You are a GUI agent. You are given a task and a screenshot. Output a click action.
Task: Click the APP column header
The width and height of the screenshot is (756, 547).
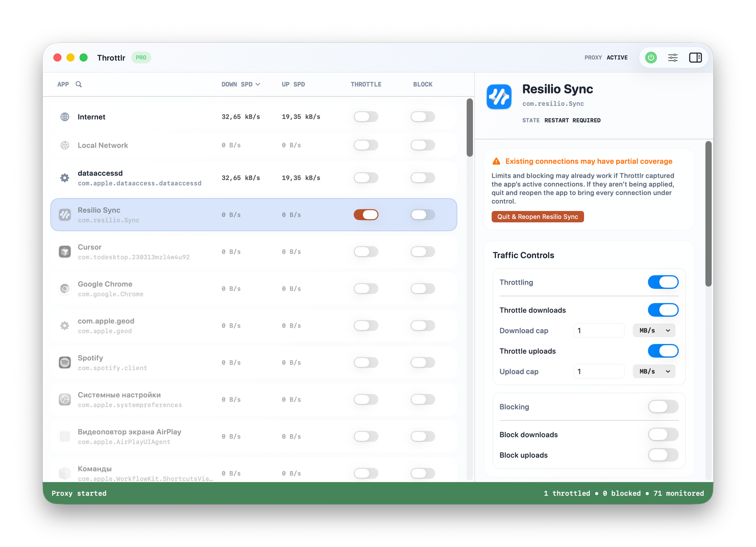[x=63, y=84]
